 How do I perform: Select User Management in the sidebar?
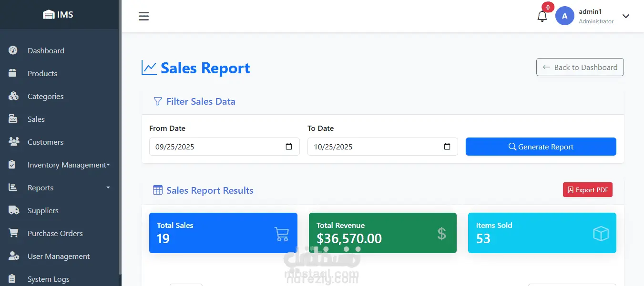(59, 256)
